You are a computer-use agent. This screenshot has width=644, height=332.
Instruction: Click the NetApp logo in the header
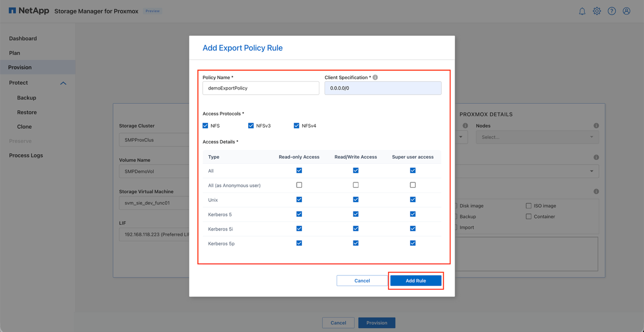pyautogui.click(x=29, y=10)
